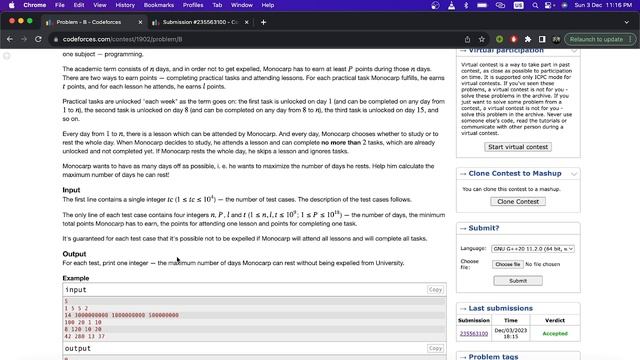Click the input line '8 120 10 20'
The height and width of the screenshot is (360, 640).
83,329
